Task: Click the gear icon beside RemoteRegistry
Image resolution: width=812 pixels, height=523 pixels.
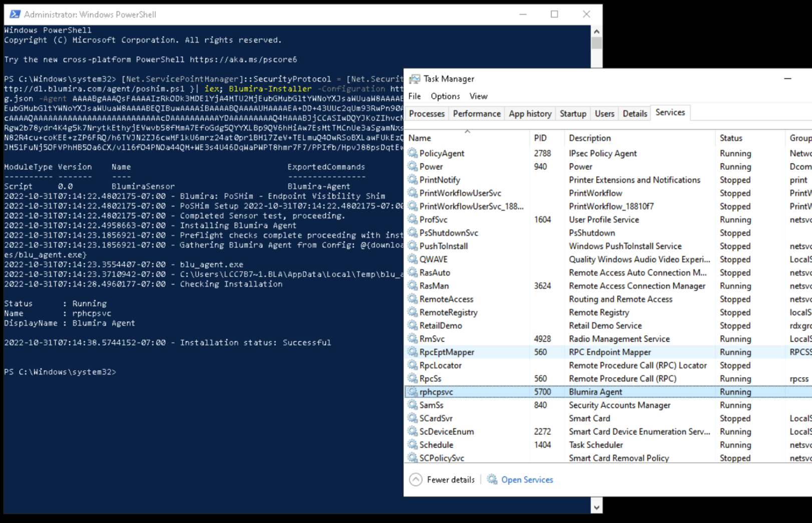Action: click(413, 312)
